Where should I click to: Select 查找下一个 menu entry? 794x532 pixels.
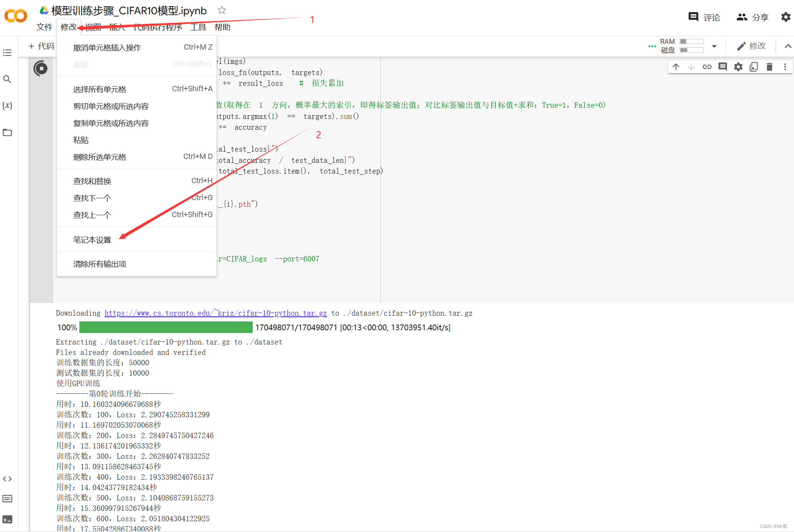[x=137, y=198]
